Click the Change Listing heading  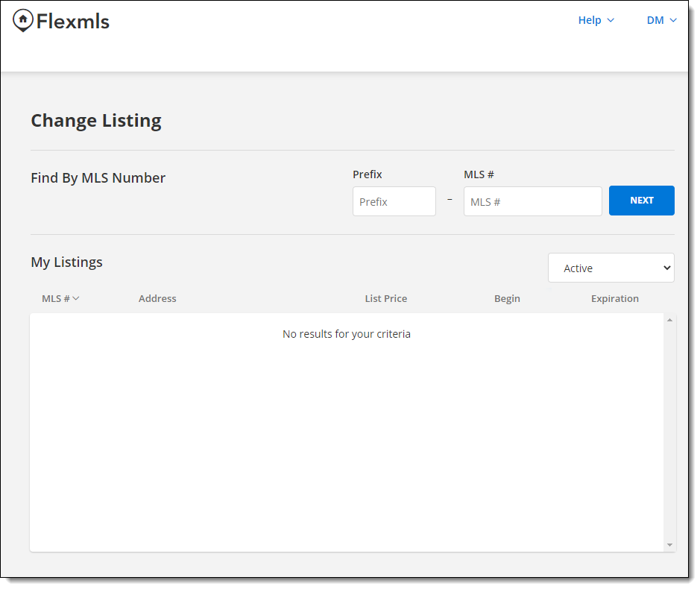(96, 121)
